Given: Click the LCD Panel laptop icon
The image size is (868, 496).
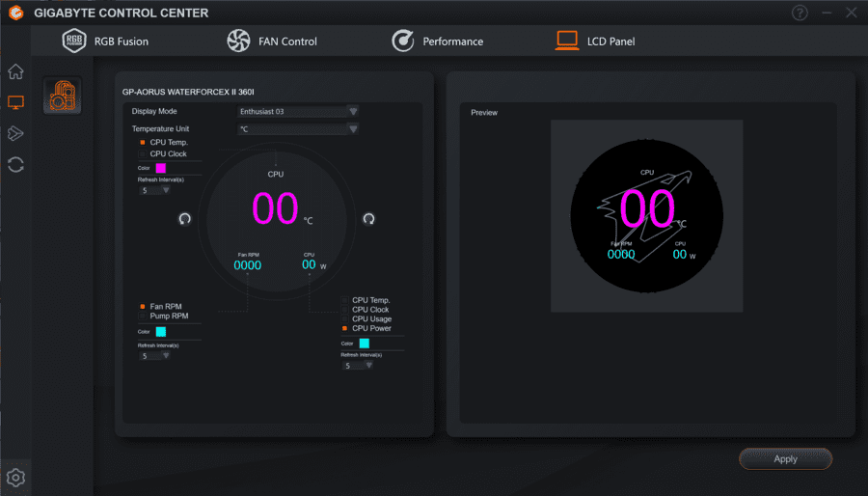Looking at the screenshot, I should pyautogui.click(x=567, y=41).
